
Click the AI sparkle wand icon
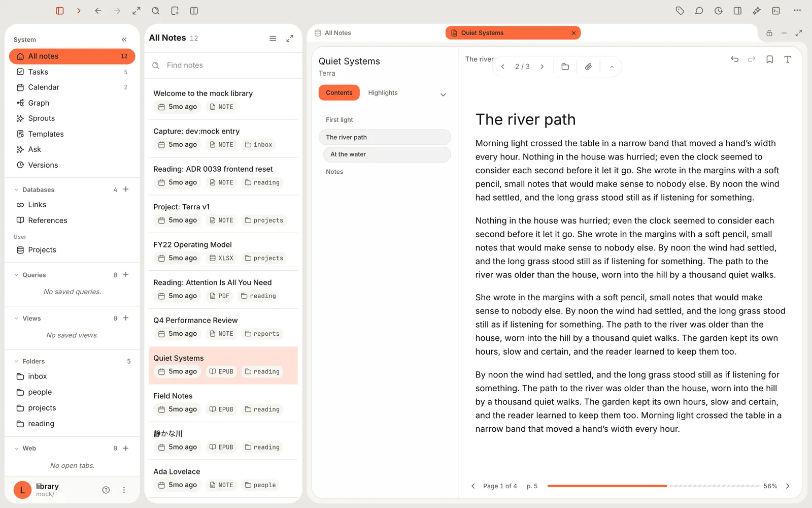pos(757,11)
